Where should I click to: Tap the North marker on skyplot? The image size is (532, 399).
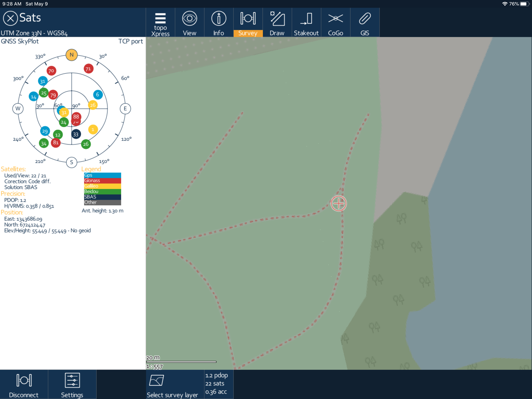[71, 55]
